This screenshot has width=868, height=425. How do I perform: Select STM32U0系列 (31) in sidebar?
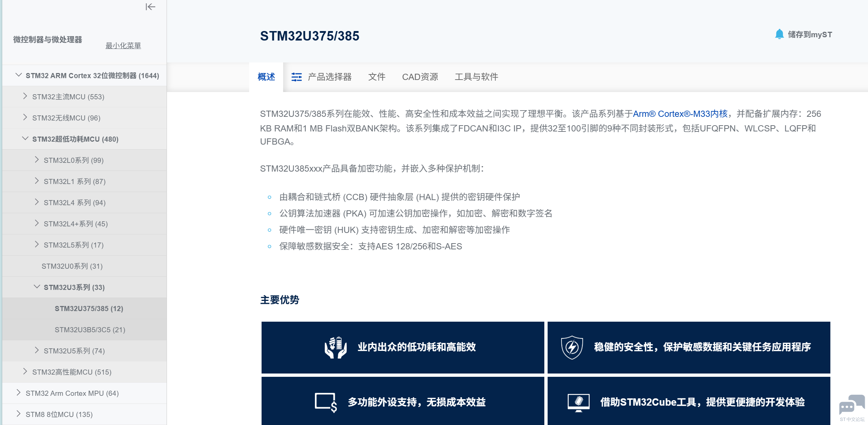pyautogui.click(x=84, y=266)
